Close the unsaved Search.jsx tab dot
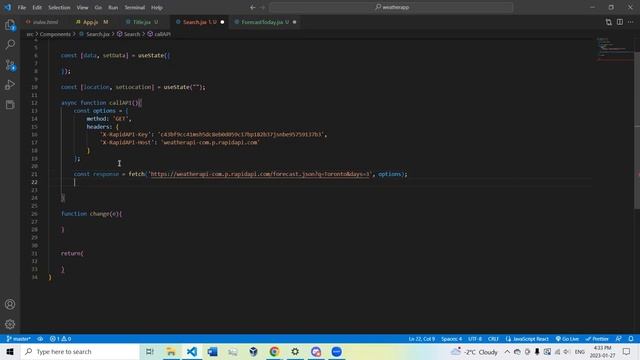This screenshot has height=360, width=640. tap(222, 22)
